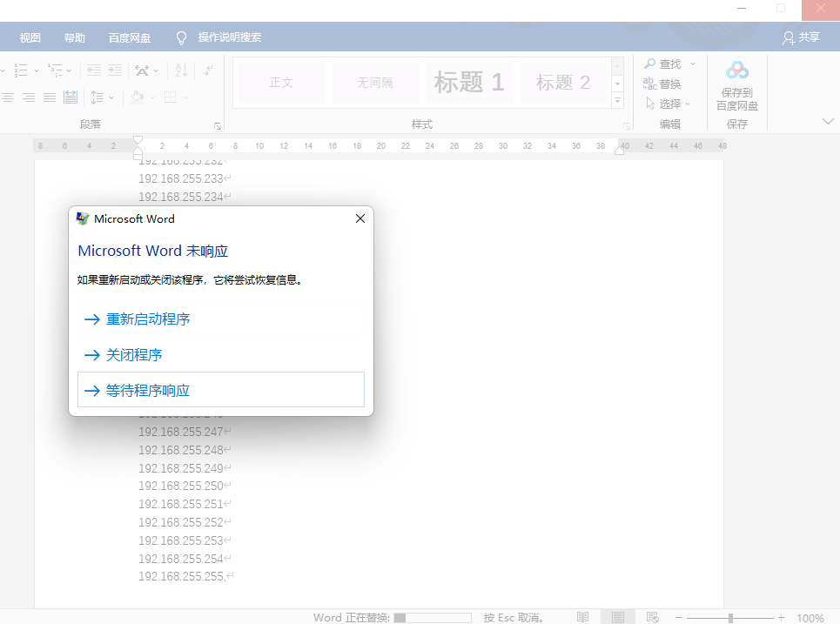Click the lightbulb tell-me icon

tap(181, 37)
